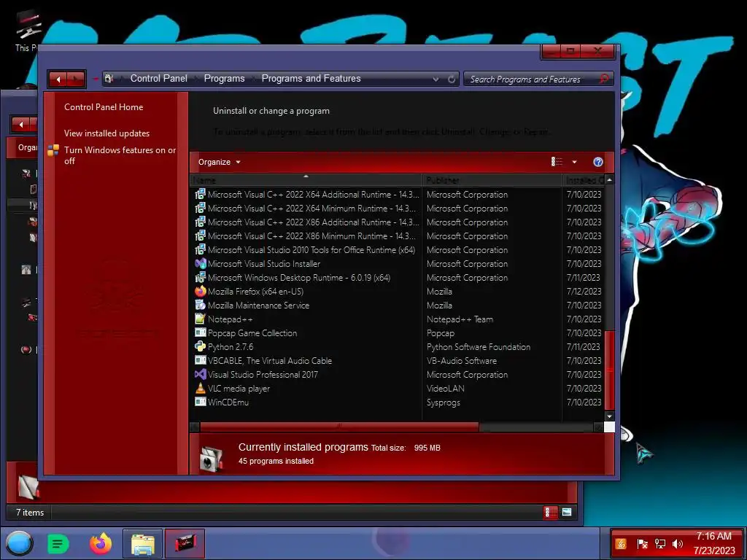Screen dimensions: 747x560
Task: Click the network tray icon
Action: [659, 543]
